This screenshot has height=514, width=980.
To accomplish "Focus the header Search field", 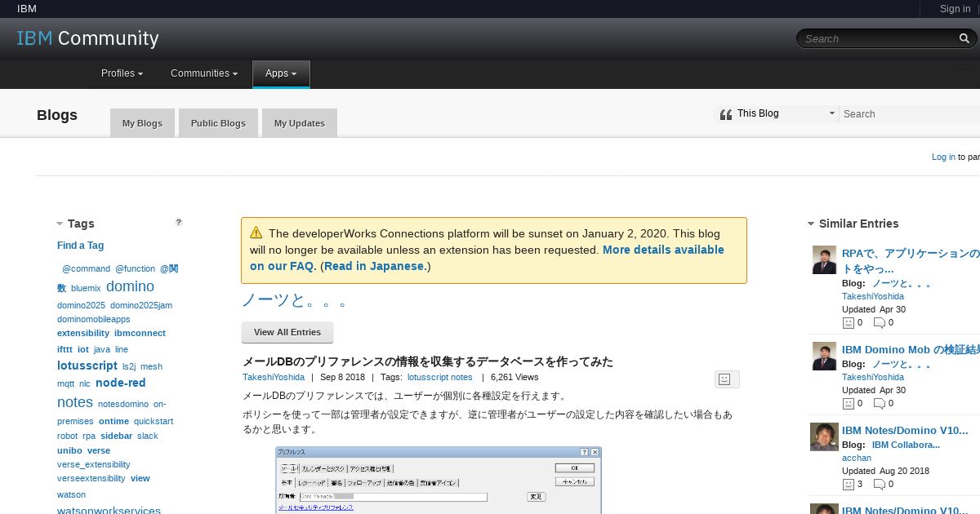I will pyautogui.click(x=879, y=38).
